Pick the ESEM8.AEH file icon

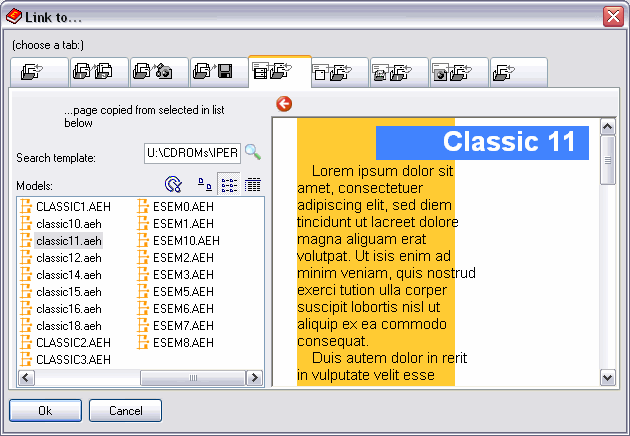[144, 343]
